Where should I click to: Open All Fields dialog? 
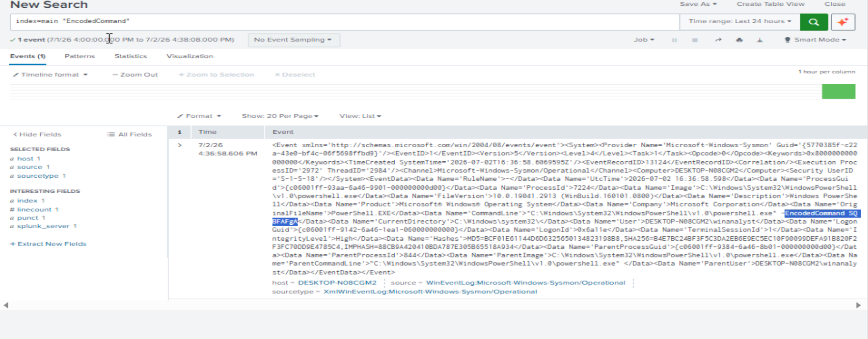click(x=129, y=135)
